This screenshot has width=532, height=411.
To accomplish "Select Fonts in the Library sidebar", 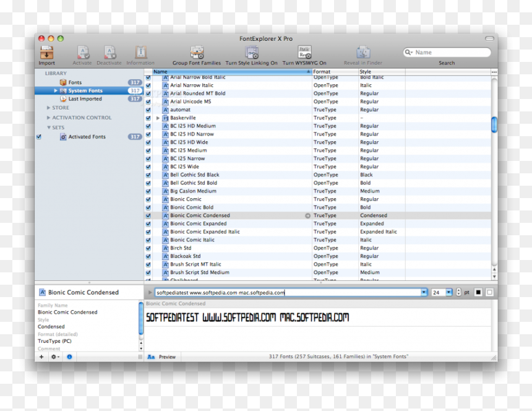I will click(x=75, y=82).
